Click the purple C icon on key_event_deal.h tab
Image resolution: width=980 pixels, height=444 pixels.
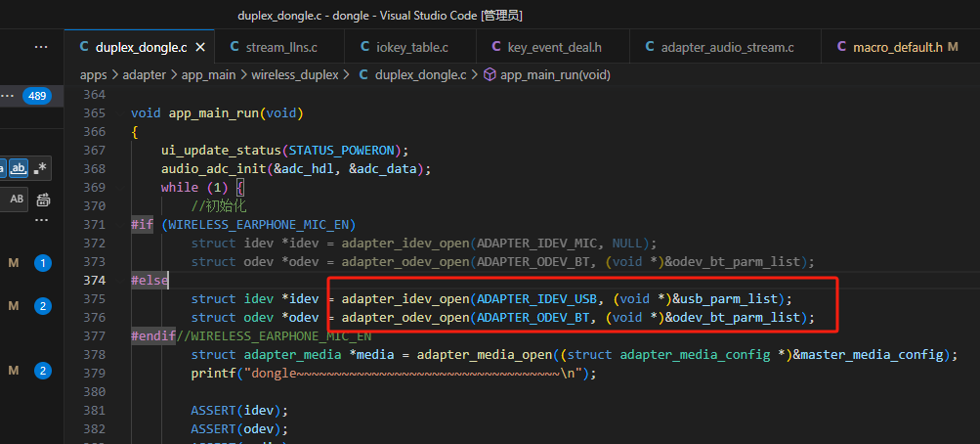496,47
